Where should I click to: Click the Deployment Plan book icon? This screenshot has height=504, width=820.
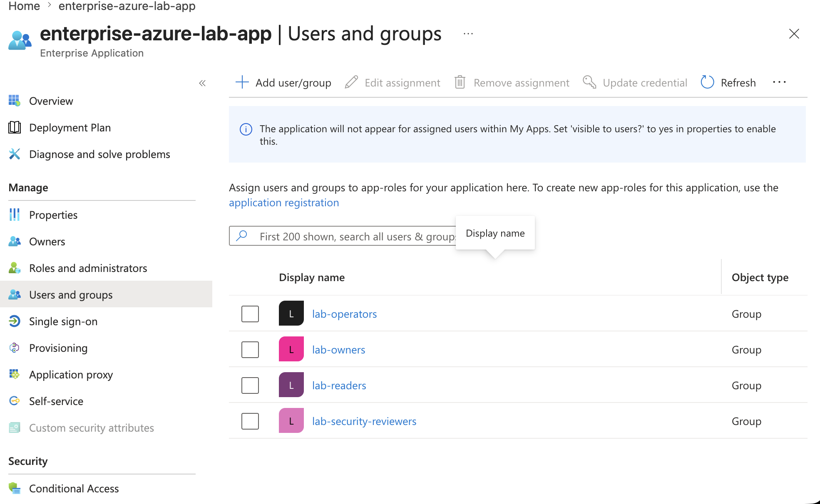pos(15,127)
